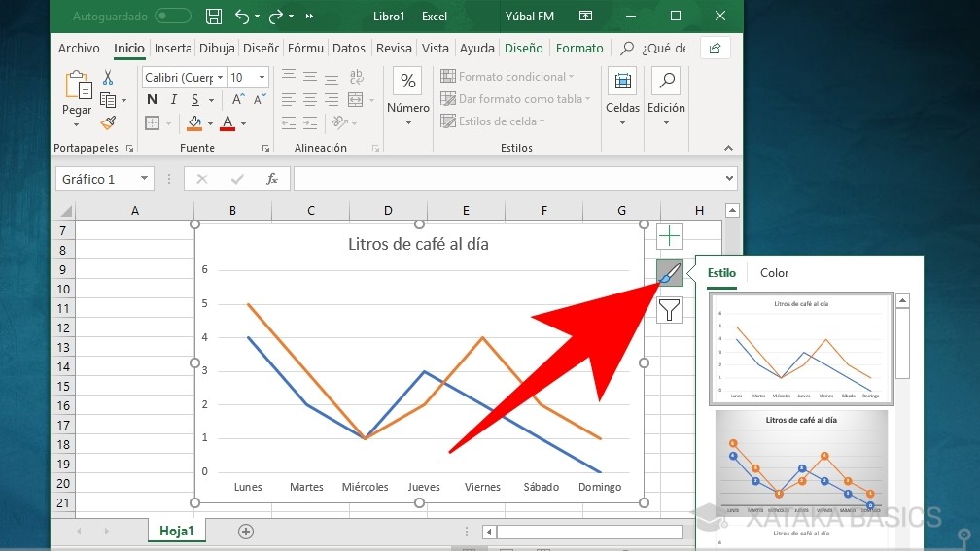980x551 pixels.
Task: Open the Pegar paste options arrow
Action: (76, 125)
